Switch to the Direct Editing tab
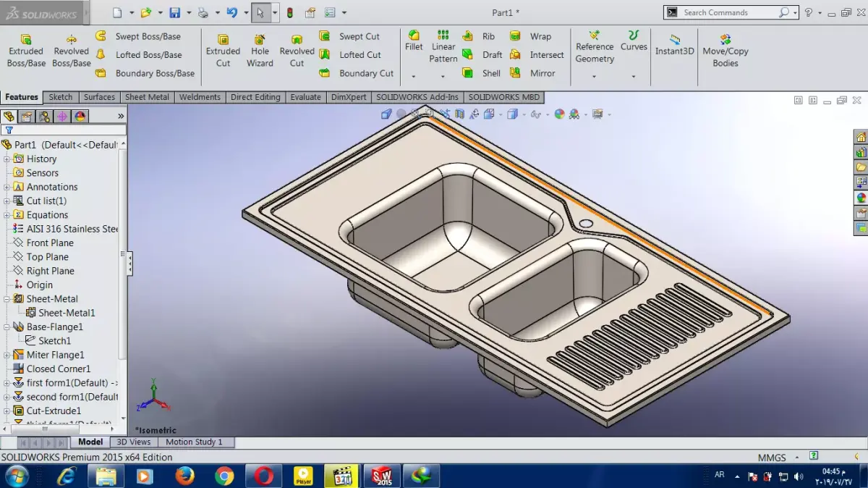Image resolution: width=868 pixels, height=488 pixels. point(255,97)
